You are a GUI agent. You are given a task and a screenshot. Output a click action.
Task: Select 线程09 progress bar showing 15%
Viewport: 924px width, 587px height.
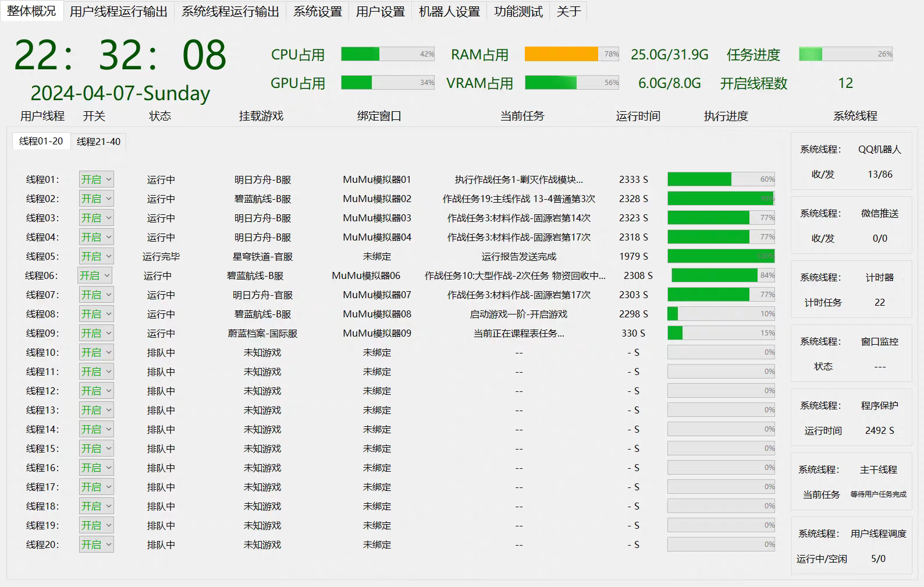pos(721,333)
